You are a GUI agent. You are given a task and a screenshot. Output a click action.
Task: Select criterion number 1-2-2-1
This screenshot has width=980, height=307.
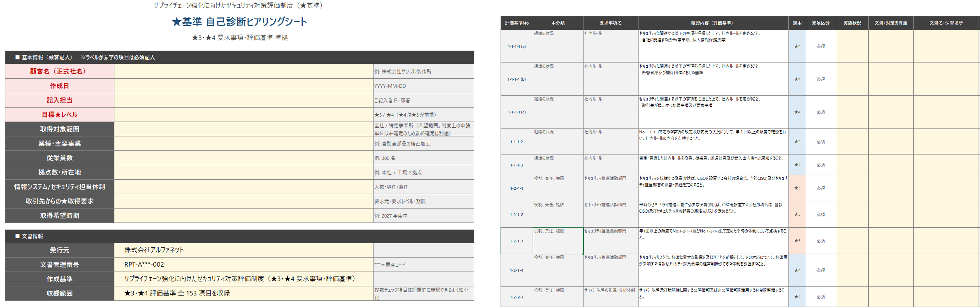tap(517, 297)
